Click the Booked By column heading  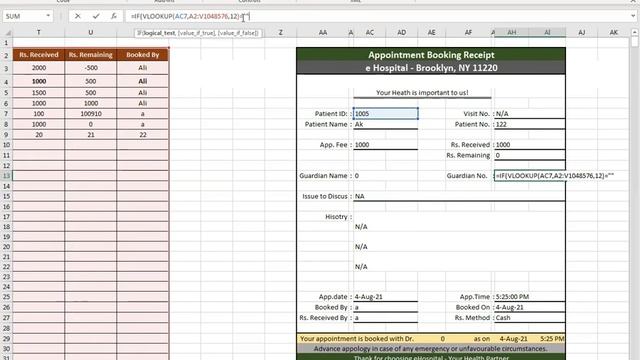142,55
